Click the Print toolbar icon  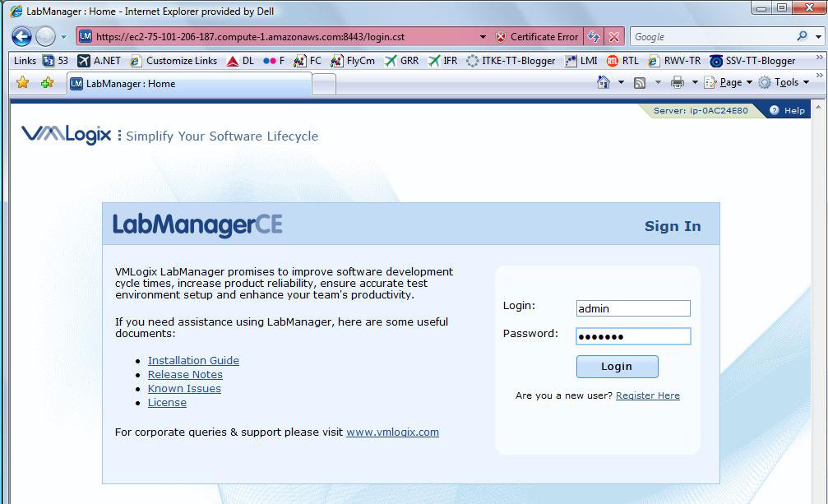pyautogui.click(x=678, y=82)
